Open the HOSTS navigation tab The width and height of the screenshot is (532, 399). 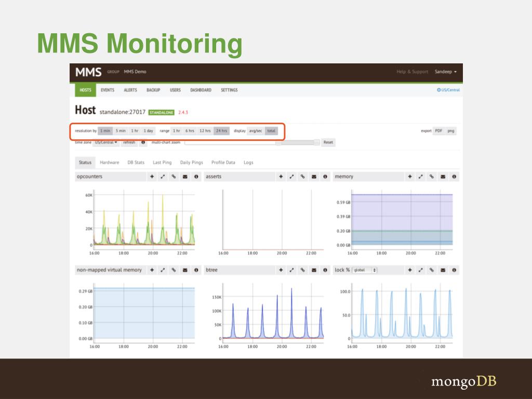pos(86,90)
